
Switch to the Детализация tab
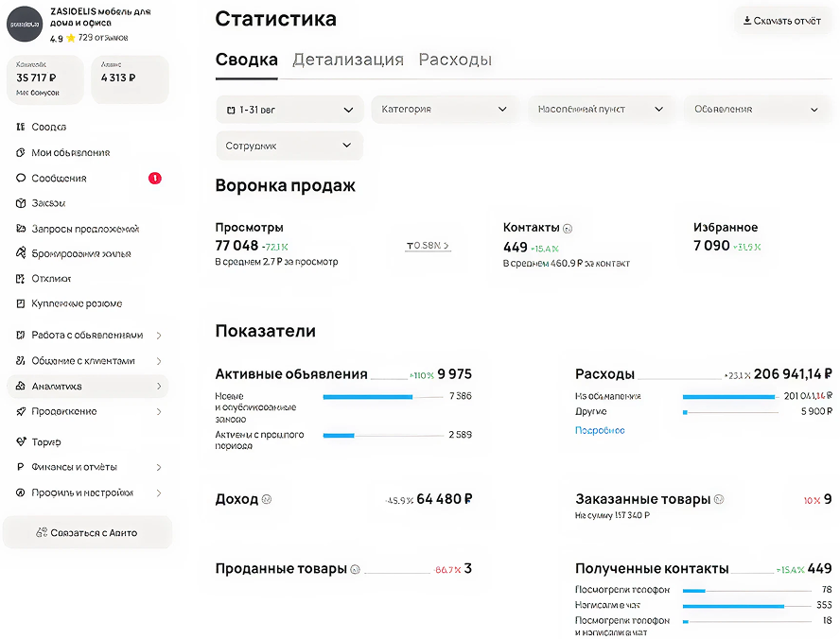pyautogui.click(x=347, y=60)
